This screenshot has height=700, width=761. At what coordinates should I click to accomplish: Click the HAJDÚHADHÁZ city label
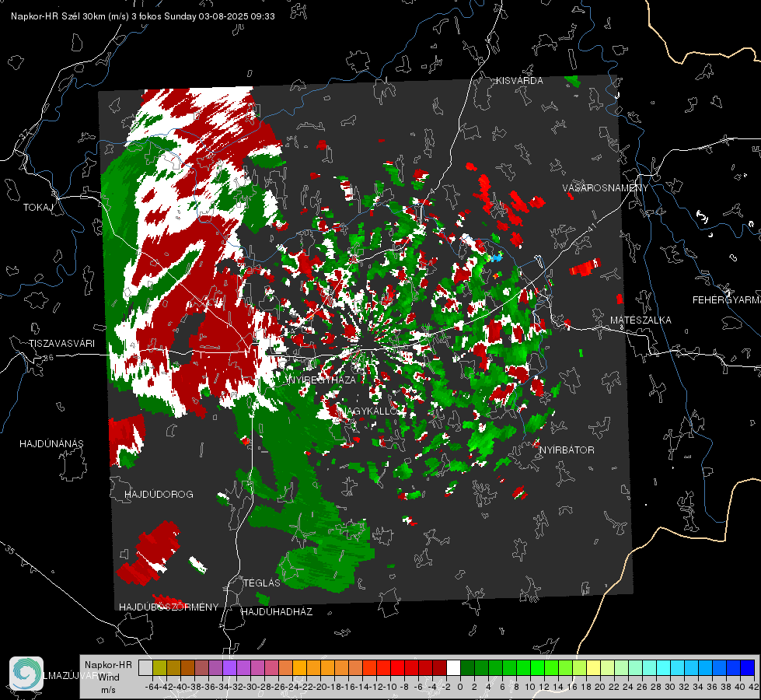(277, 611)
